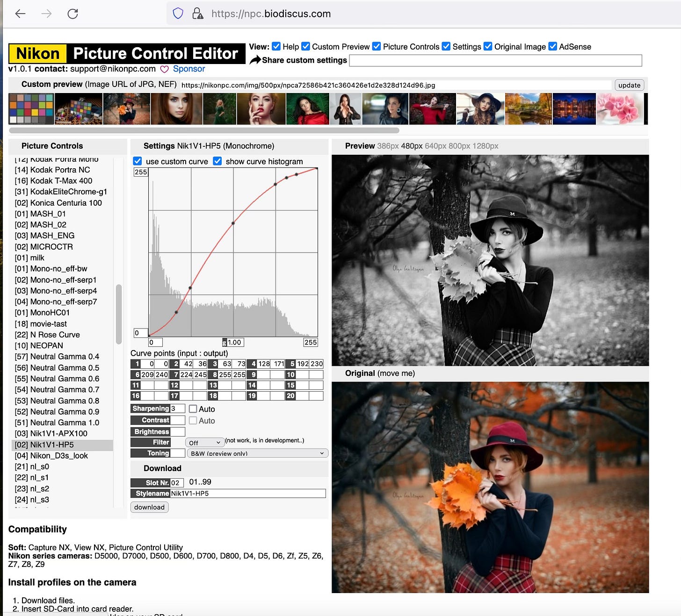Select the woman with violin red thumbnail
This screenshot has height=616, width=681.
(433, 109)
